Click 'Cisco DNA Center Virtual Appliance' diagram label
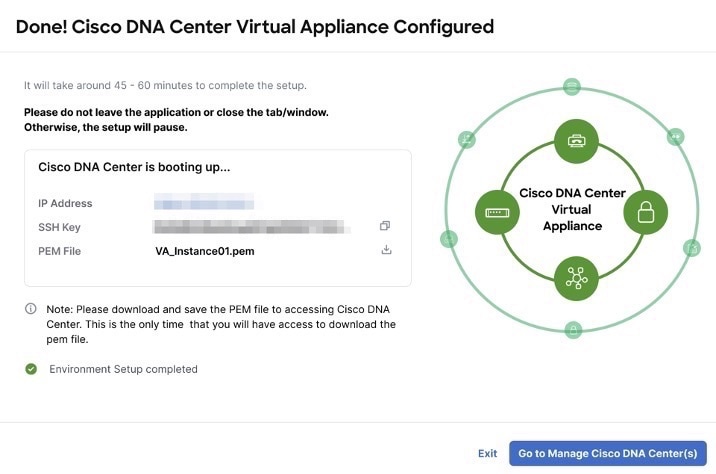The height and width of the screenshot is (474, 716). click(572, 210)
